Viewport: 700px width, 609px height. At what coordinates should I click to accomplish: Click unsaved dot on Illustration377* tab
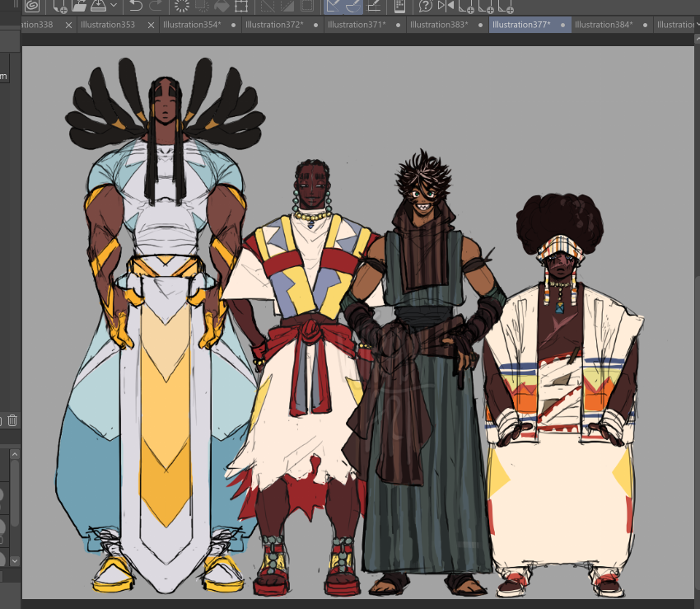[x=563, y=25]
